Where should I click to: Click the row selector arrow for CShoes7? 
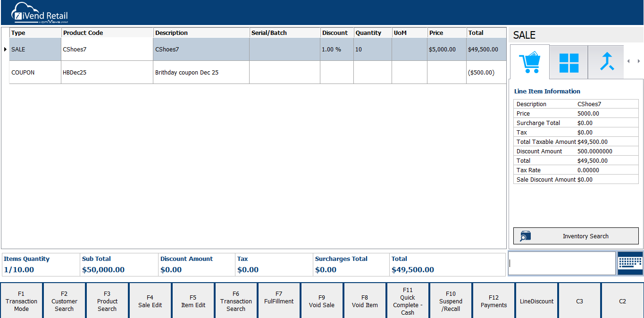pyautogui.click(x=5, y=49)
